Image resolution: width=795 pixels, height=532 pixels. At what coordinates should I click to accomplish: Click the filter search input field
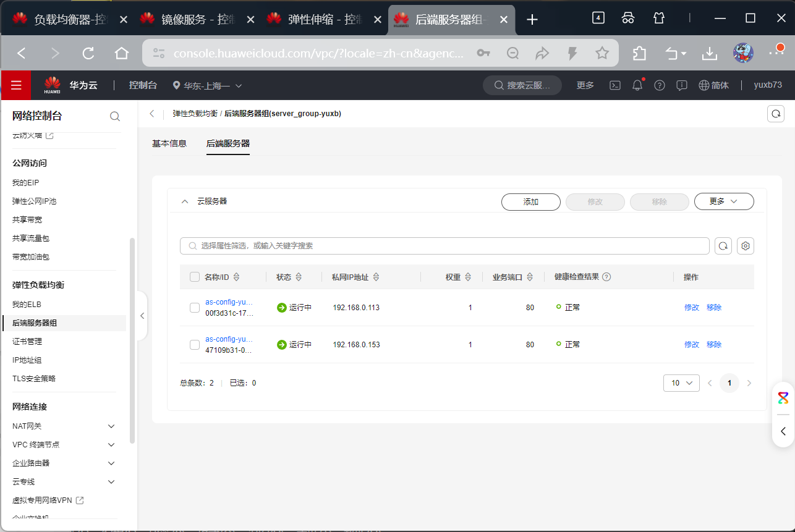point(444,246)
